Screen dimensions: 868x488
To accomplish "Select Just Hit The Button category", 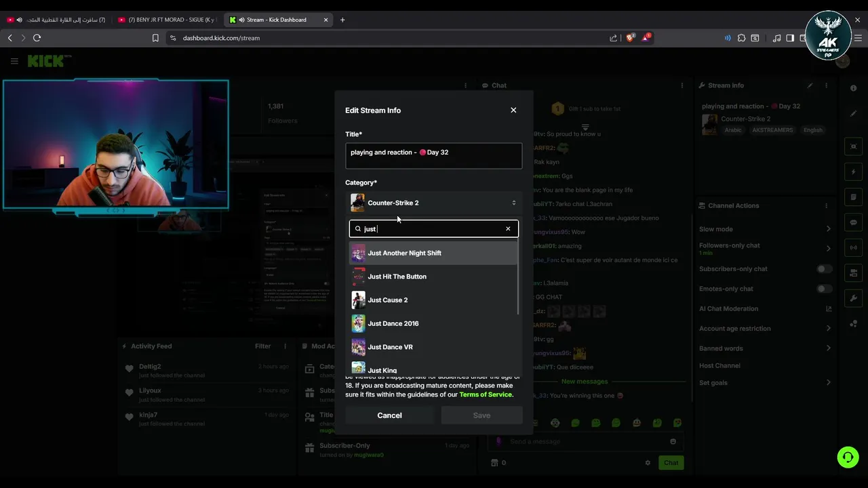I will 433,277.
